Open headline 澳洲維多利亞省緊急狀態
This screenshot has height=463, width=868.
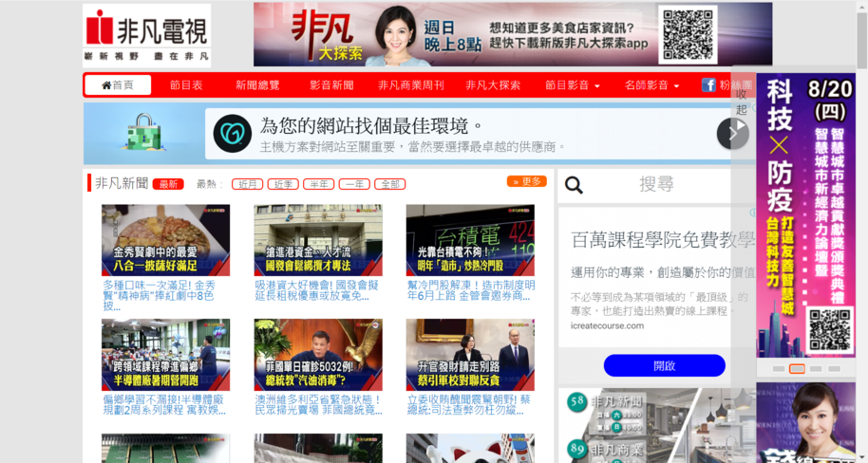(318, 405)
